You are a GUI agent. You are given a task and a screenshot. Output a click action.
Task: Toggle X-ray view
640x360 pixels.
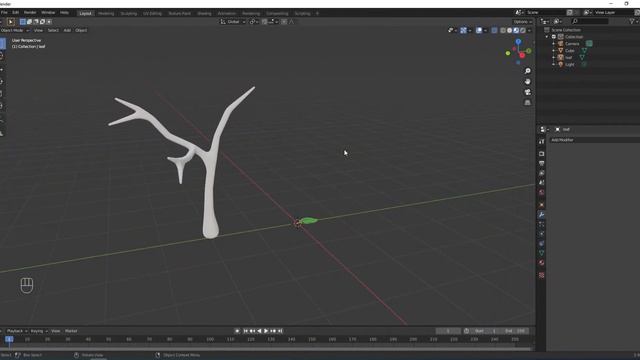point(494,30)
